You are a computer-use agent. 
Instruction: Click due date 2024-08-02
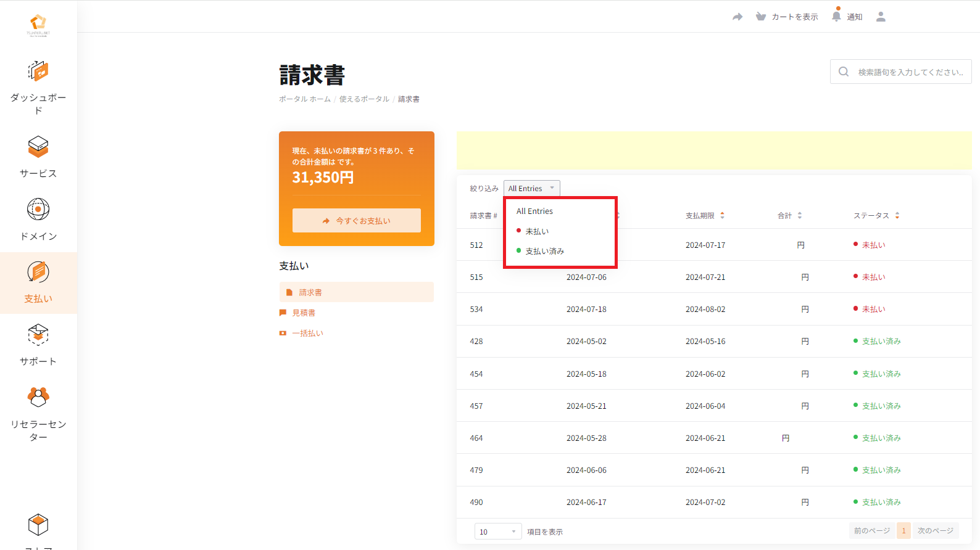(x=705, y=309)
